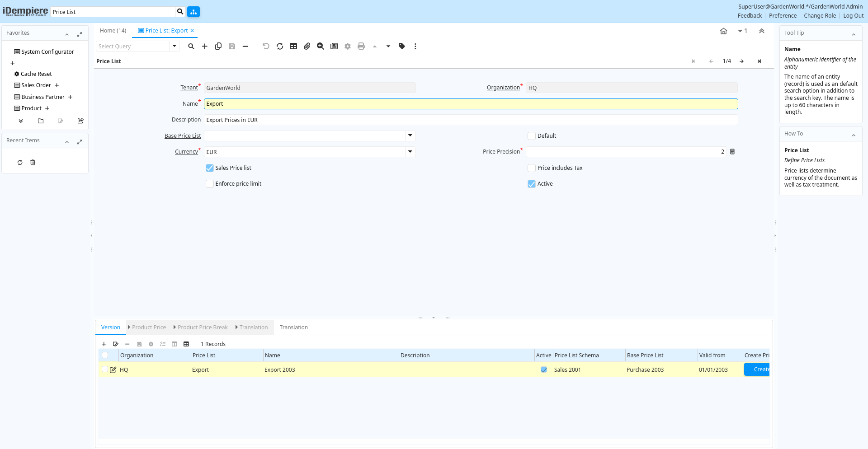Click the Delete record minus icon
Image resolution: width=868 pixels, height=449 pixels.
click(245, 46)
